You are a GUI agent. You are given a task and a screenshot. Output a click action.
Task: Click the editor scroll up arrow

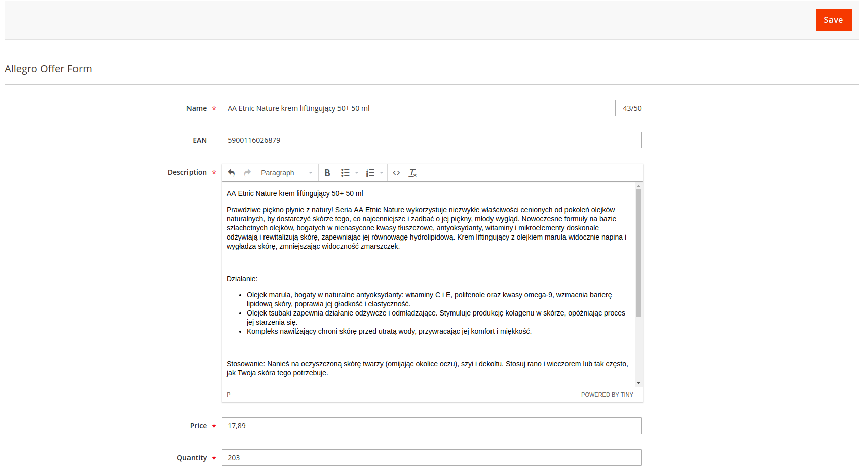[638, 186]
